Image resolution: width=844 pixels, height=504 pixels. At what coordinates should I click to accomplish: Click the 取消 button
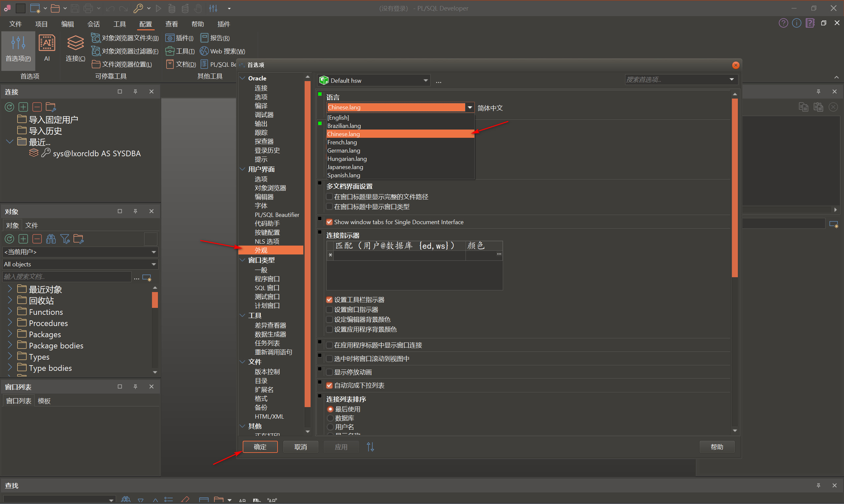[x=300, y=447]
